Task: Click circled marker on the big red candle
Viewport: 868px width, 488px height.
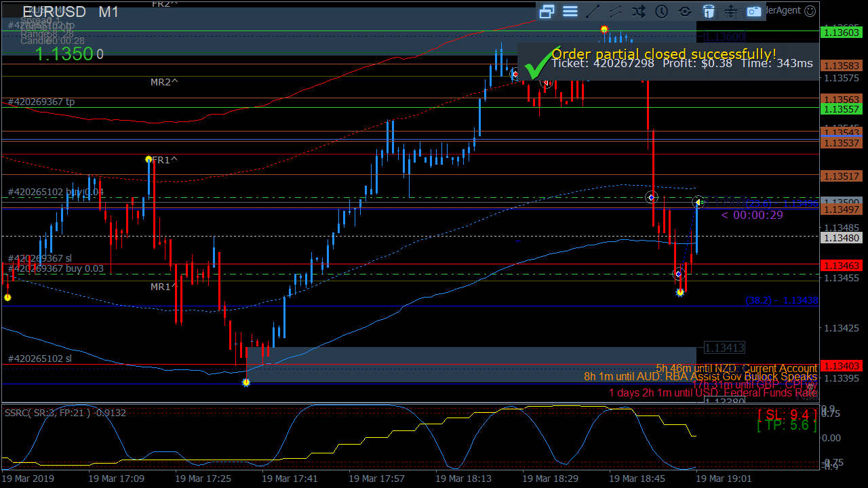Action: [651, 197]
